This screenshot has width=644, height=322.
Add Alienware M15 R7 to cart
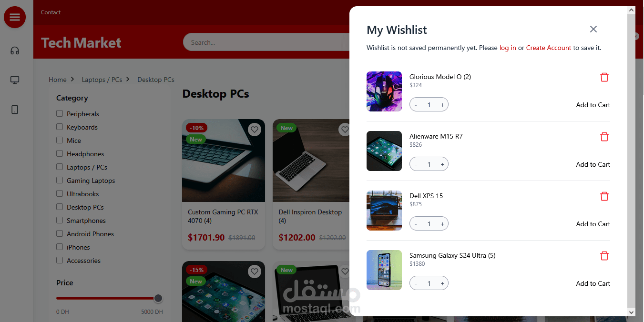[x=593, y=164]
